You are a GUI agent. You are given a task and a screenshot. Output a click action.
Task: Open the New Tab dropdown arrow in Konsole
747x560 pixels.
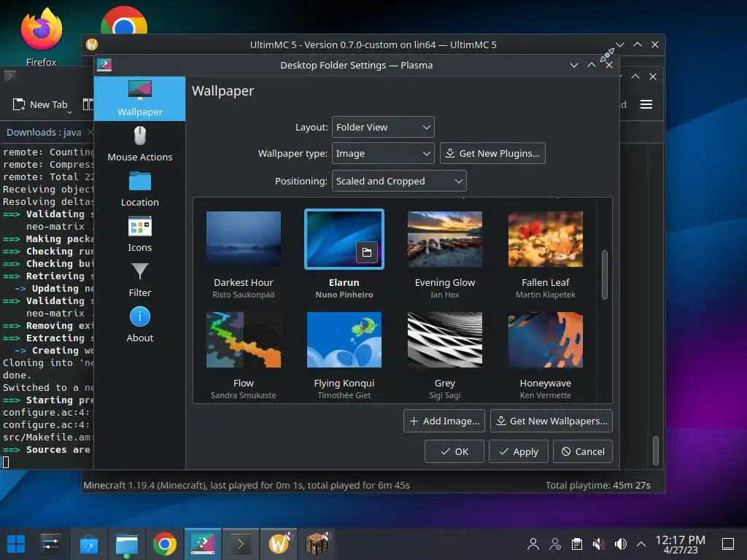click(x=70, y=112)
